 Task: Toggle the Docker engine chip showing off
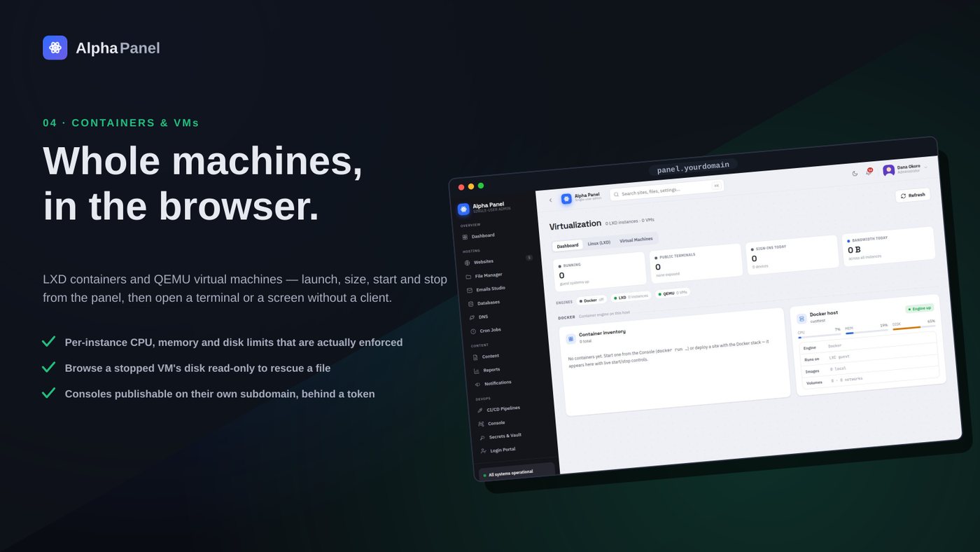(x=591, y=301)
